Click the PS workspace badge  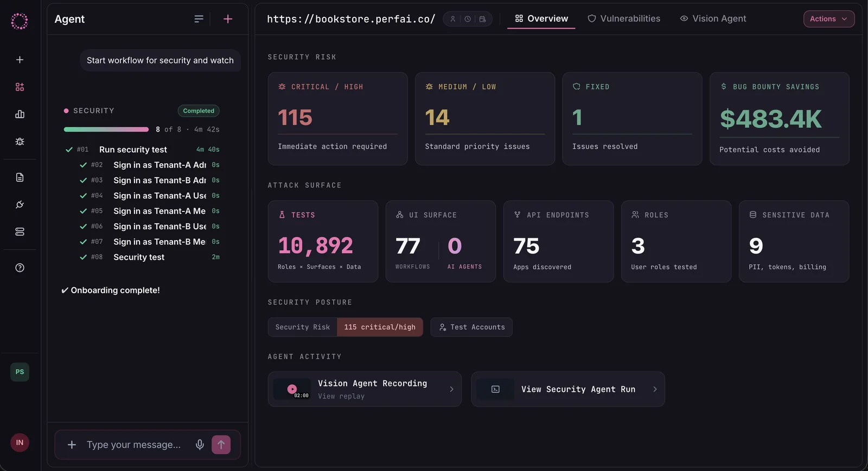(20, 372)
